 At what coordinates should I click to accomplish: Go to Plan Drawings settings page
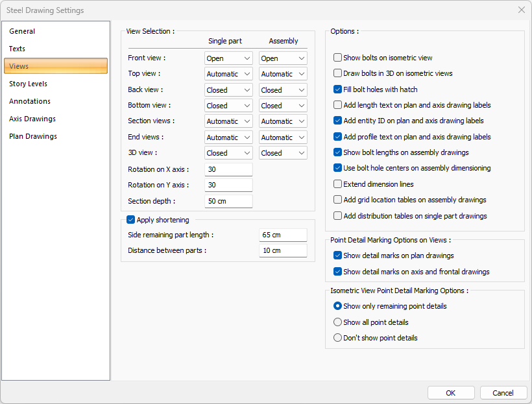[33, 136]
